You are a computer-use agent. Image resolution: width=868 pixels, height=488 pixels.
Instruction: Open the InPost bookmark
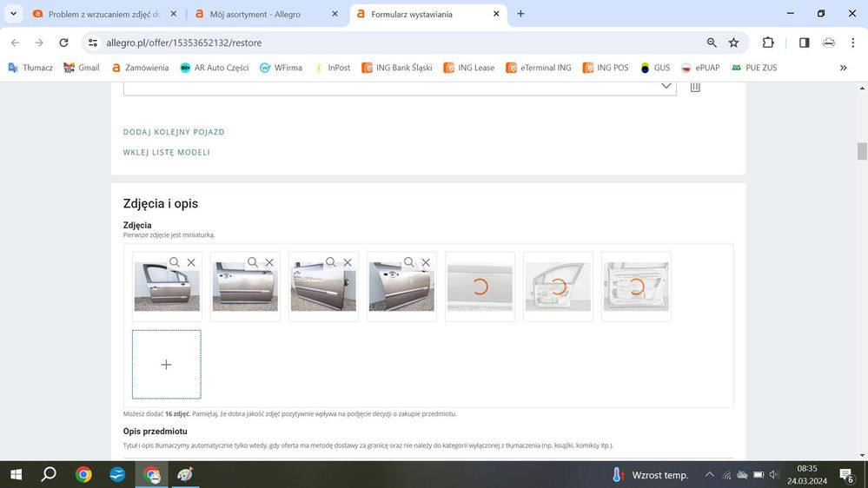coord(332,68)
